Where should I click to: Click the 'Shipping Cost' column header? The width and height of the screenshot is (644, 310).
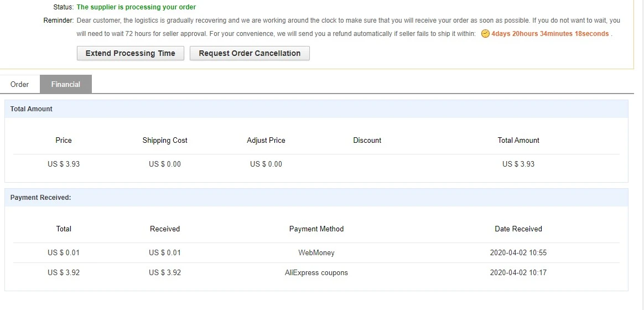tap(165, 140)
